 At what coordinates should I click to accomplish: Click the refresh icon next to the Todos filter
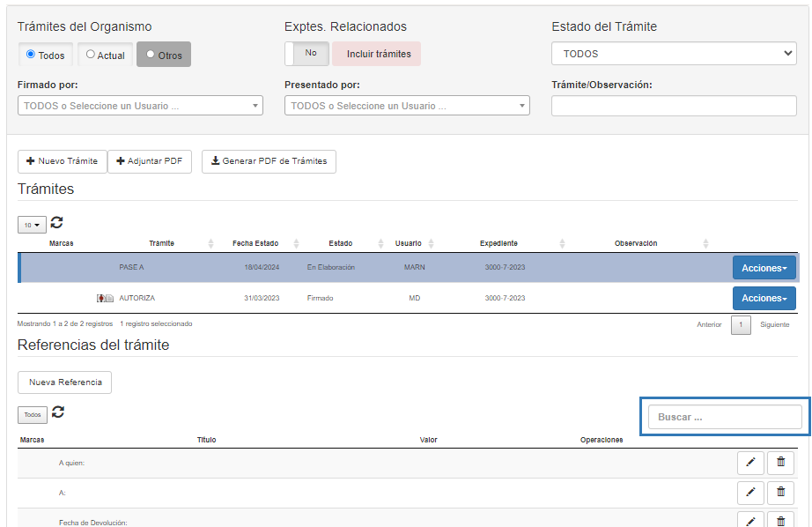(58, 412)
